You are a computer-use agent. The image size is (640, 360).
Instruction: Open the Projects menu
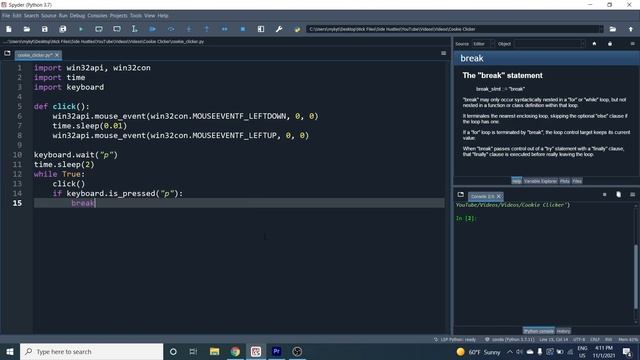(x=118, y=16)
